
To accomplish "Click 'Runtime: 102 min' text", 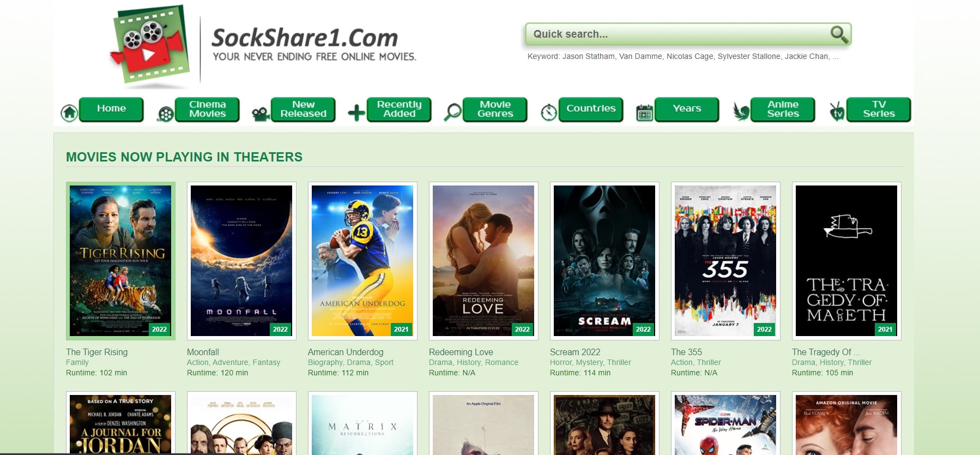I will [x=96, y=373].
